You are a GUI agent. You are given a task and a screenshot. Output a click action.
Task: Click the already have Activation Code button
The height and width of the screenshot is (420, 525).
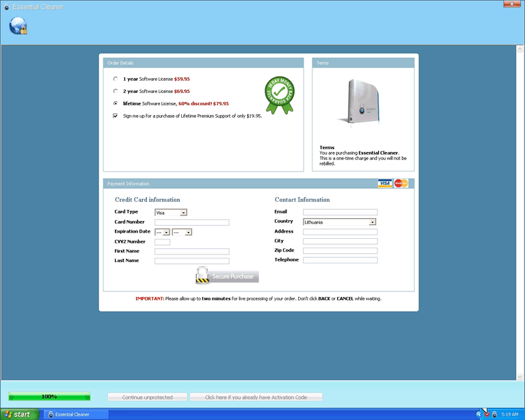click(256, 397)
